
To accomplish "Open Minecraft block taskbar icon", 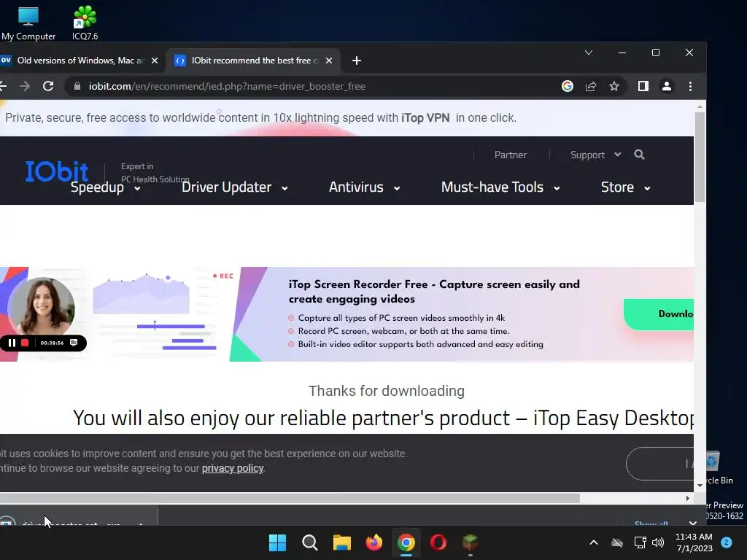I will tap(471, 542).
